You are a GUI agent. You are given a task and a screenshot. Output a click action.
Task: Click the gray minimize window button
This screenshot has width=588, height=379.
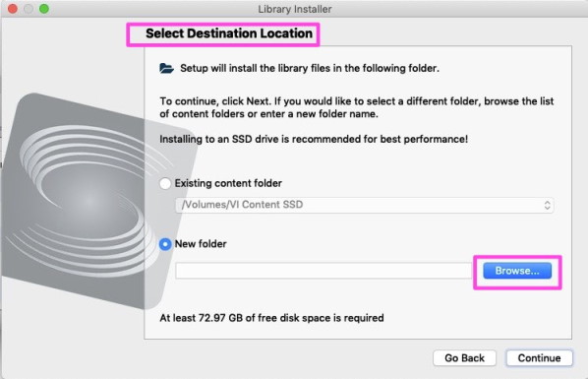click(x=29, y=9)
